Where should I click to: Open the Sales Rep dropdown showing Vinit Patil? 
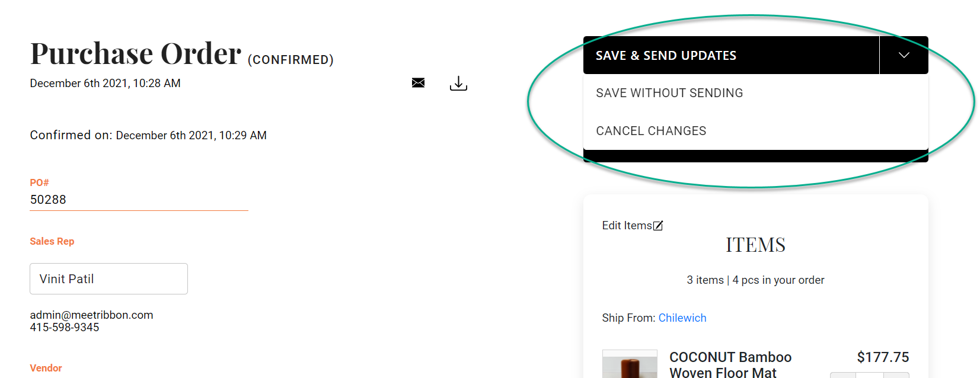108,279
